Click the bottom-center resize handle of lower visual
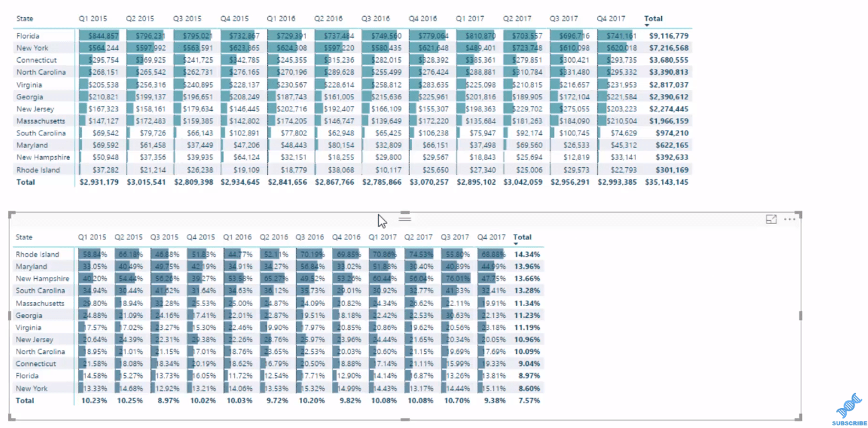Screen dimensions: 868x428 (405, 419)
